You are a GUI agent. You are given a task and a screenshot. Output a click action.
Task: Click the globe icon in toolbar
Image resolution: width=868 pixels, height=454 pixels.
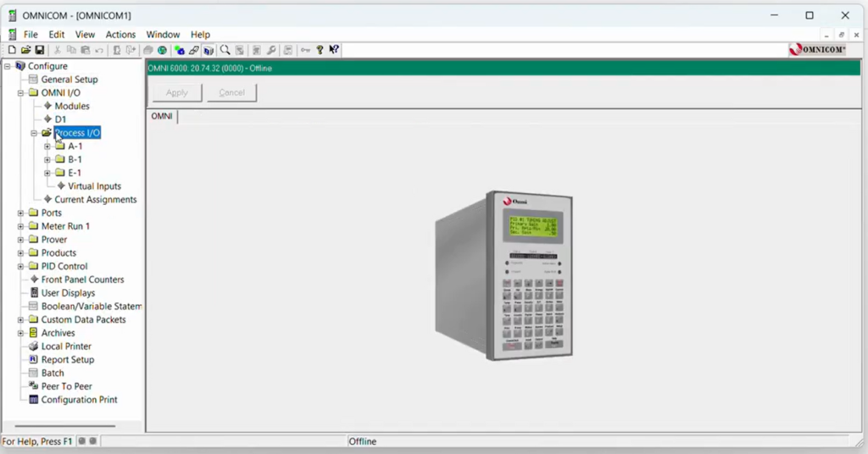click(x=162, y=50)
